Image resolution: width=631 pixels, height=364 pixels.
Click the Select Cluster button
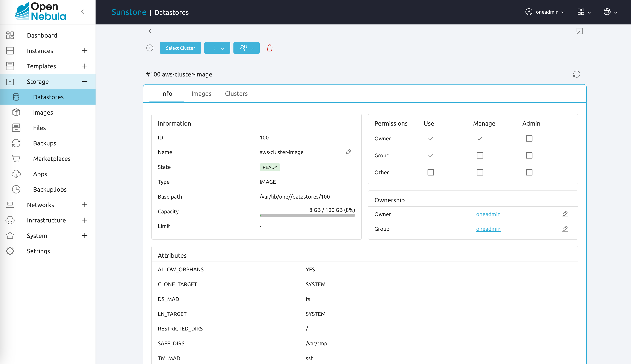(180, 48)
